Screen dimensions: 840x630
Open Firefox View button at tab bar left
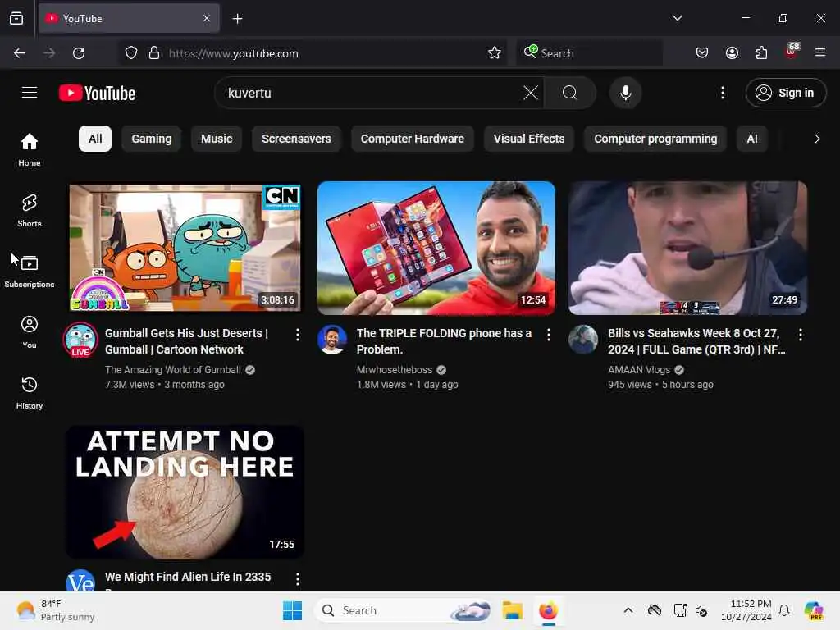(x=16, y=18)
